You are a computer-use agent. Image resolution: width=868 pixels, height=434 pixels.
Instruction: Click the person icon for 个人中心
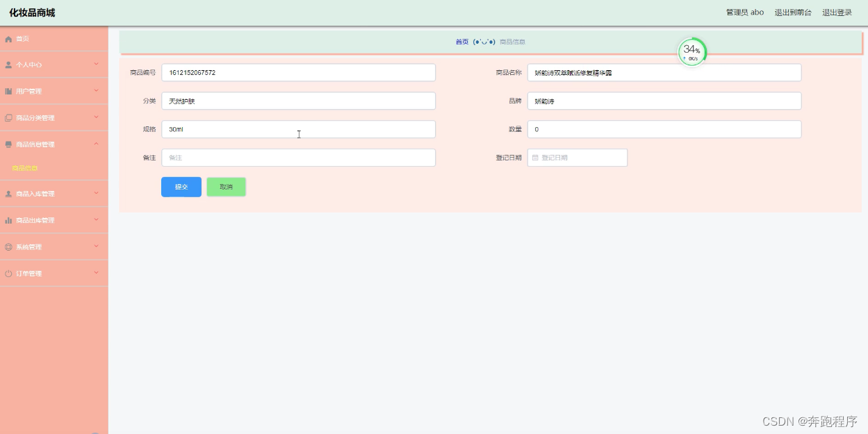tap(8, 65)
